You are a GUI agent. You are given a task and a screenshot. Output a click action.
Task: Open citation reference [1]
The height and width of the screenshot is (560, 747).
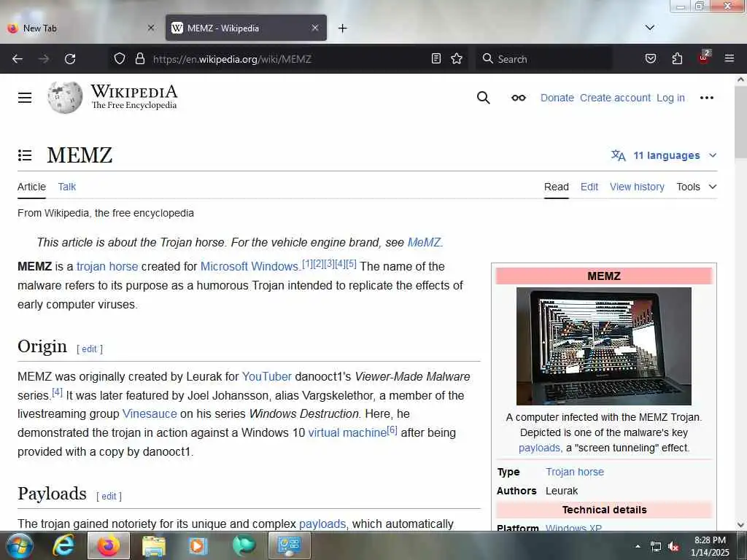pyautogui.click(x=307, y=264)
